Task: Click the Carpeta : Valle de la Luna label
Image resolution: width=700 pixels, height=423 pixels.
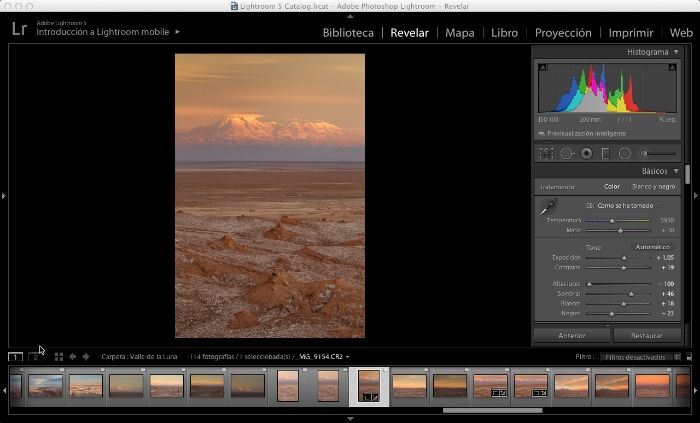Action: (x=139, y=357)
